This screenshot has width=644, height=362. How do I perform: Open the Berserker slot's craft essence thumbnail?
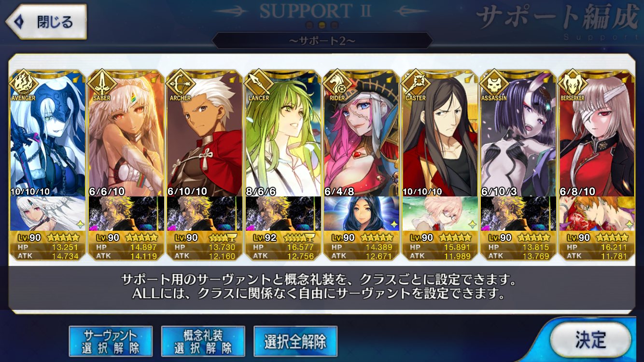pos(596,214)
